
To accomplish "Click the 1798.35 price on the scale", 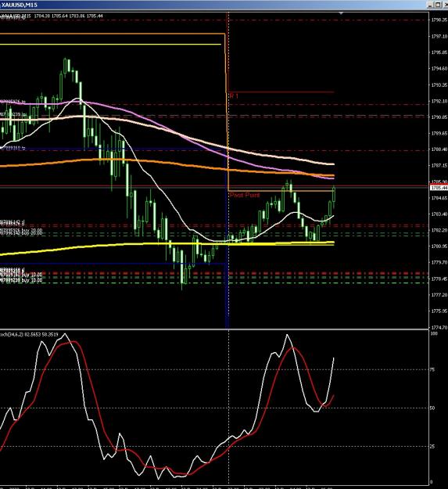I will pos(439,20).
